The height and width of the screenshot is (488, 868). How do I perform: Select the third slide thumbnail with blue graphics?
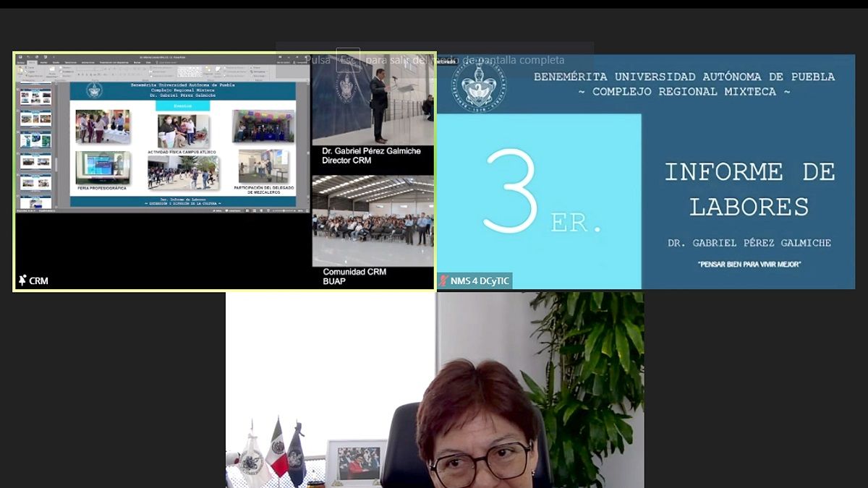pos(36,140)
